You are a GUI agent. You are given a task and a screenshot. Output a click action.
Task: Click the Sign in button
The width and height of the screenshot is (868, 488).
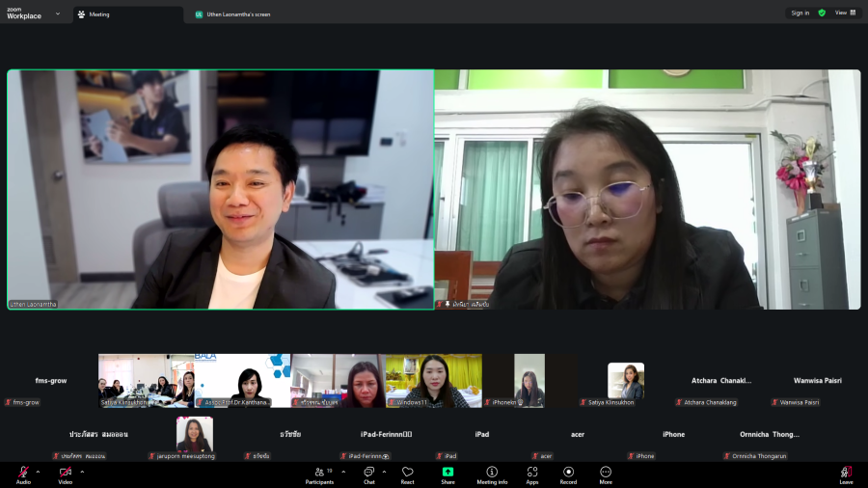(800, 13)
